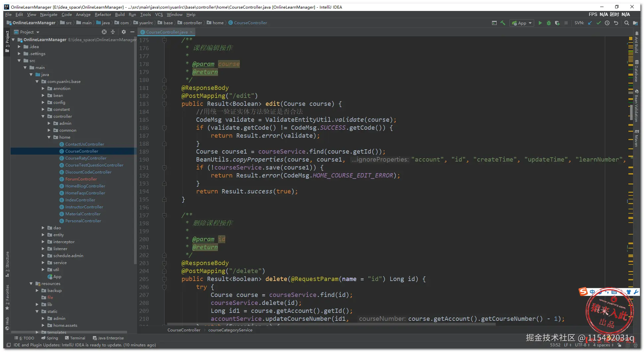Run App with coverage
The image size is (644, 352).
(557, 23)
